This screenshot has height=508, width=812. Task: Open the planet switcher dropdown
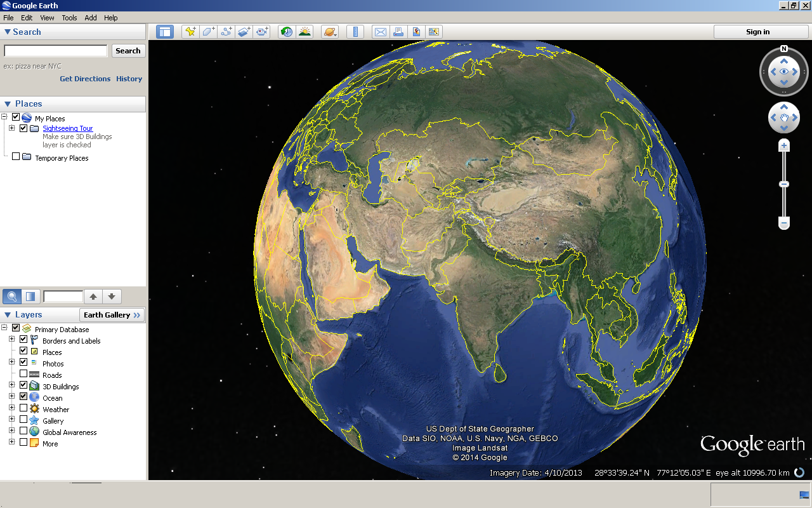pyautogui.click(x=330, y=32)
